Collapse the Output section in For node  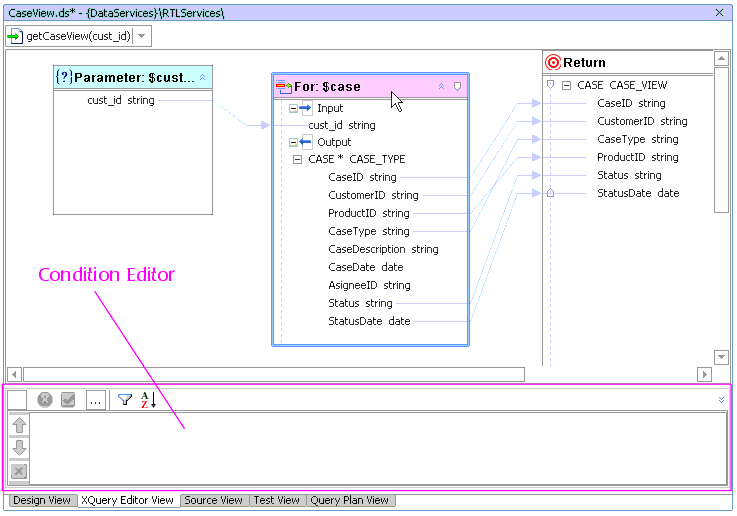click(293, 142)
